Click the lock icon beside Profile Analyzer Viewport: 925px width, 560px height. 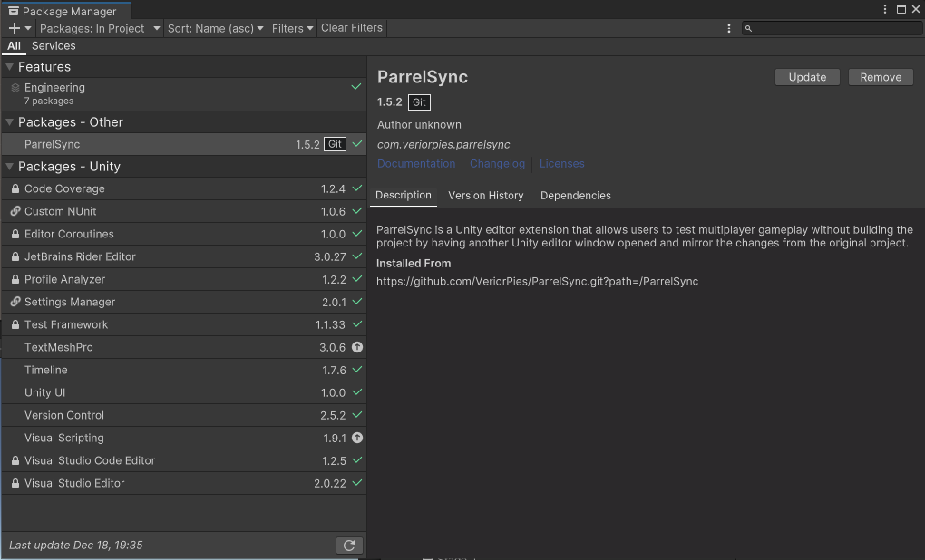coord(15,279)
